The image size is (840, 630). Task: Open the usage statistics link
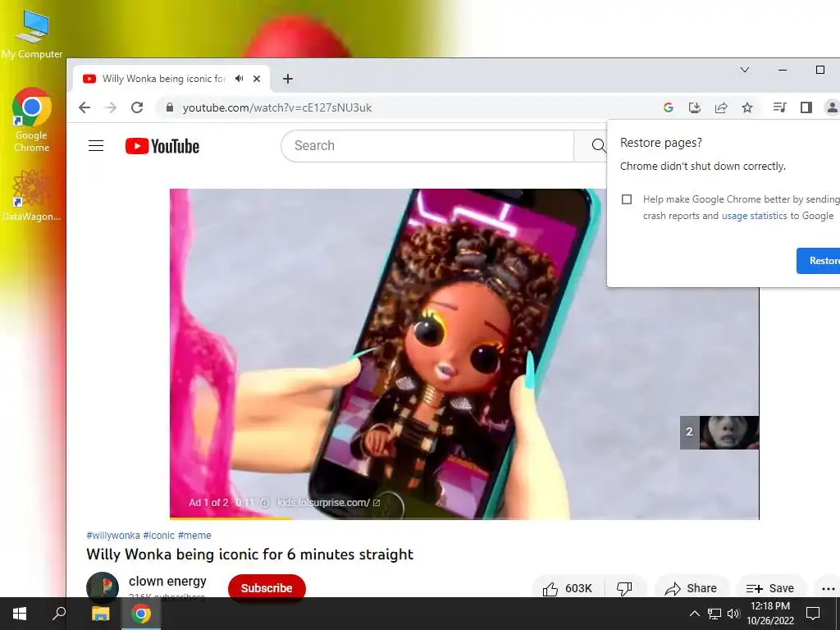point(755,216)
